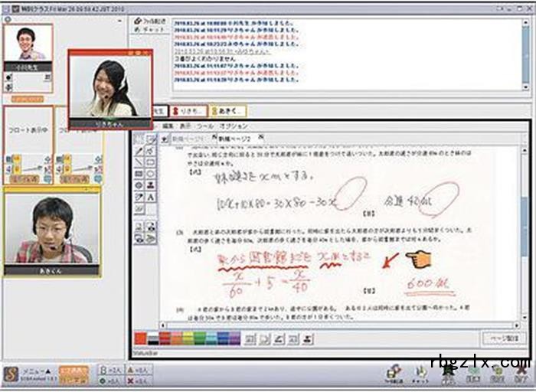This screenshot has width=536, height=392.
Task: Click the ページ取得 button
Action: (x=504, y=338)
